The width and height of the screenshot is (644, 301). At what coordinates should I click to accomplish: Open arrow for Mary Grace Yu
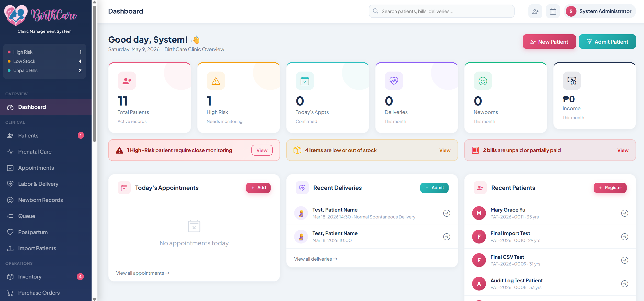point(625,213)
